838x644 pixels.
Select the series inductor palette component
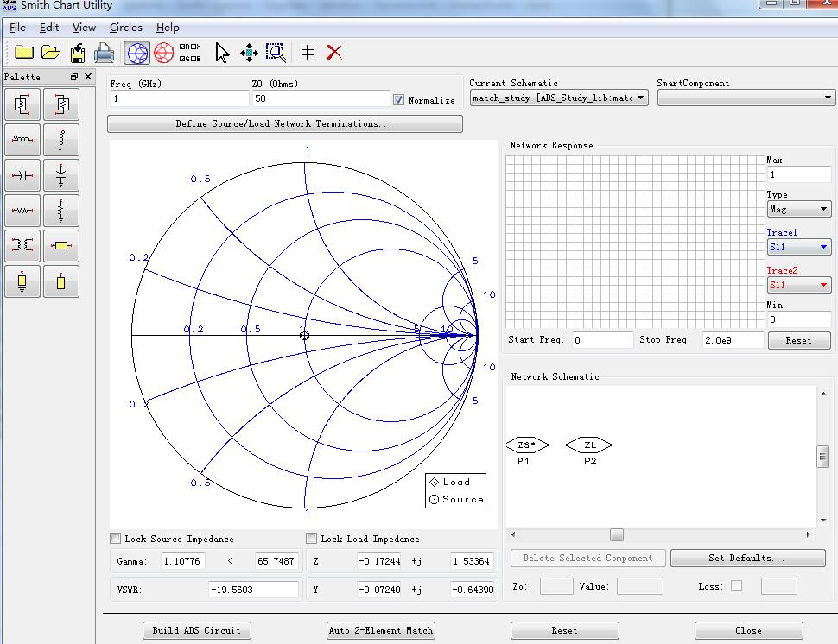[22, 140]
